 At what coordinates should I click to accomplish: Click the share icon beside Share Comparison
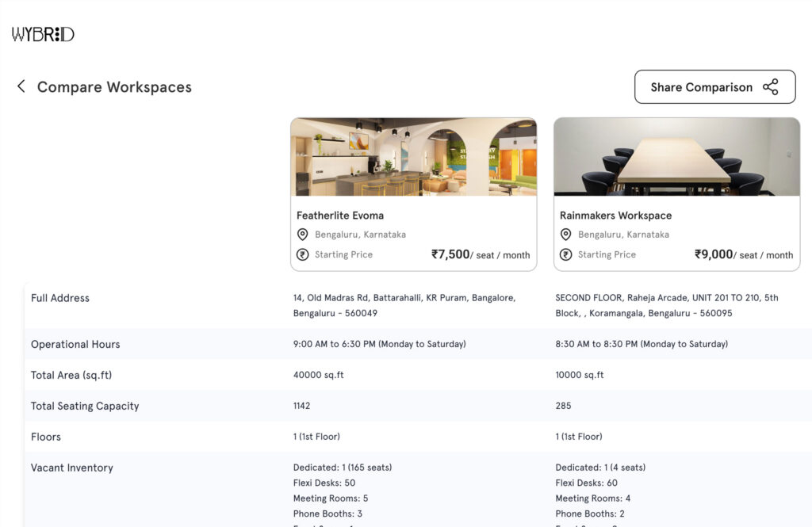click(x=770, y=87)
